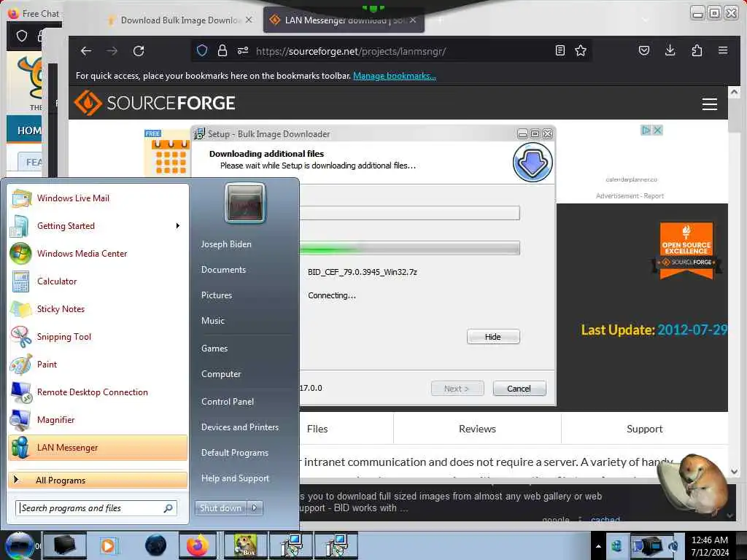Open the Files tab on SourceForge
Viewport: 747px width, 560px height.
318,429
